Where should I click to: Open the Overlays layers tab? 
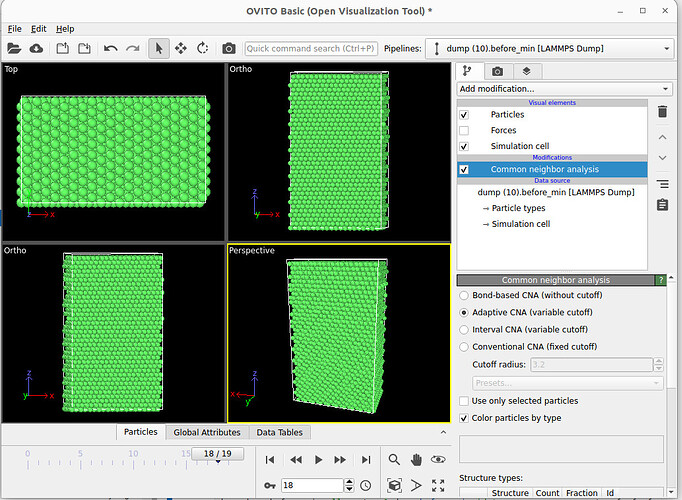(x=526, y=71)
